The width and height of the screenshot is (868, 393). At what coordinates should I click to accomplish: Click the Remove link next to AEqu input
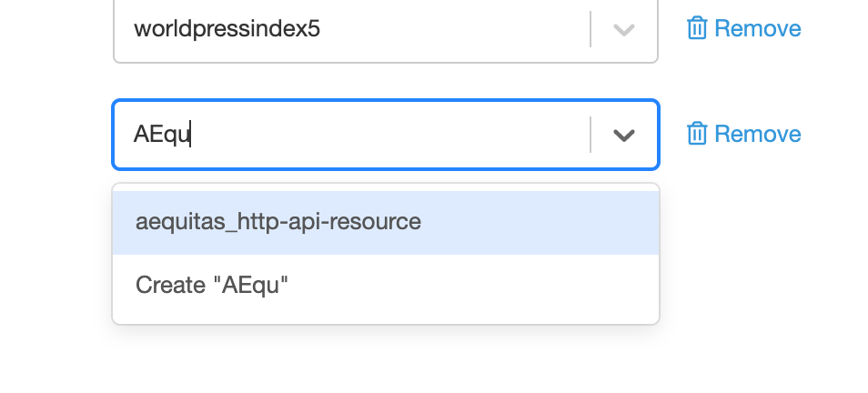pos(744,134)
